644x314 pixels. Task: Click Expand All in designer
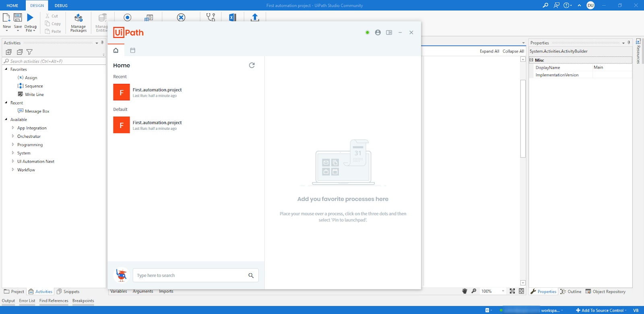coord(489,51)
